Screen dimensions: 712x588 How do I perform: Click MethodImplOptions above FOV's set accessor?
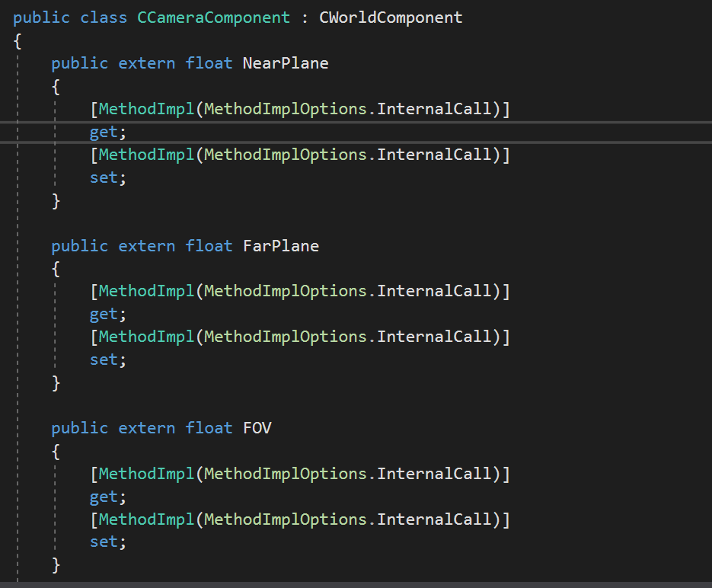[x=285, y=519]
